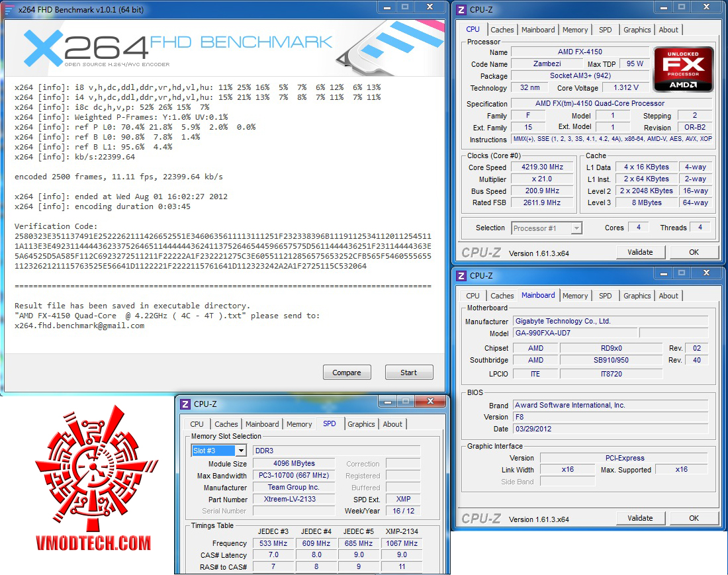Click the AMD FX processor logo
The height and width of the screenshot is (575, 728).
pos(683,69)
